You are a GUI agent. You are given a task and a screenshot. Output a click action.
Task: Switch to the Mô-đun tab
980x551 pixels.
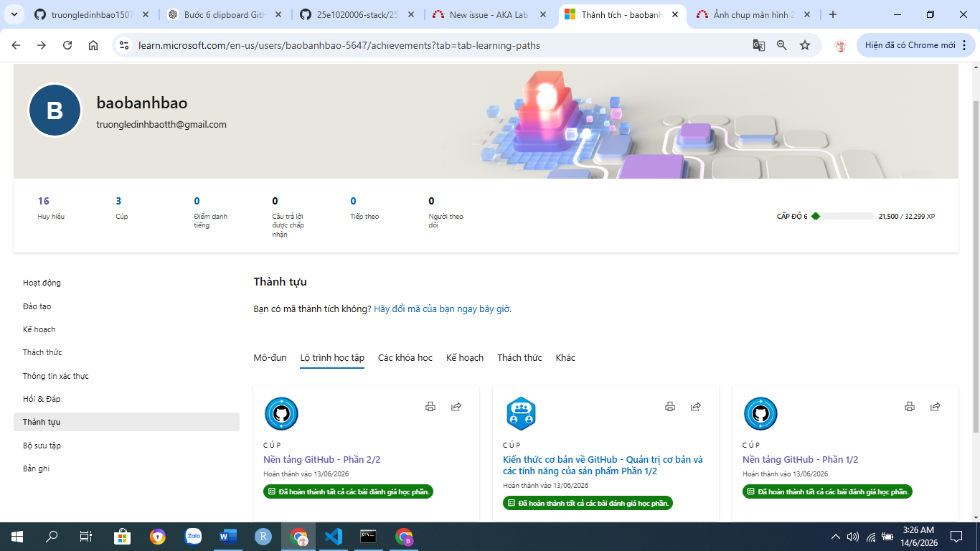[270, 357]
